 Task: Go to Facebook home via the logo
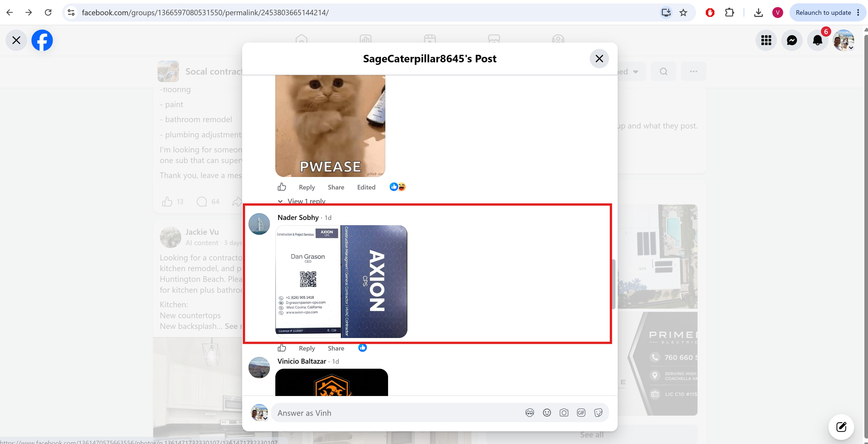coord(42,40)
